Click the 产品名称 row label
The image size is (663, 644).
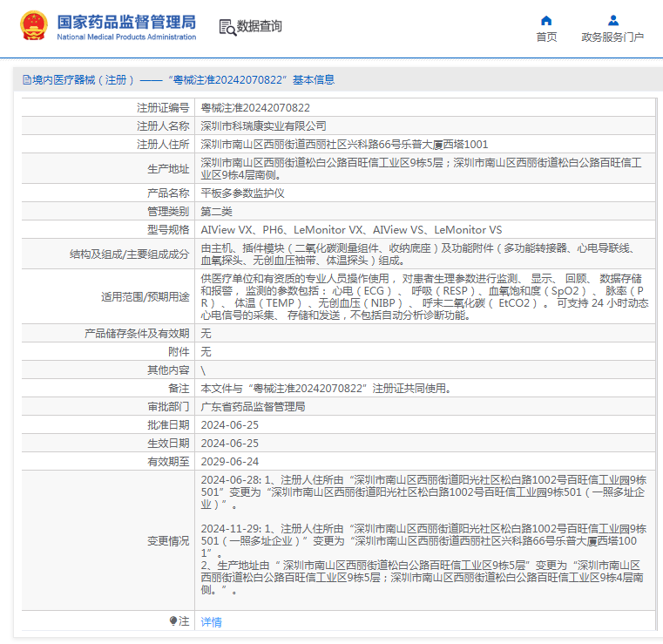(168, 193)
